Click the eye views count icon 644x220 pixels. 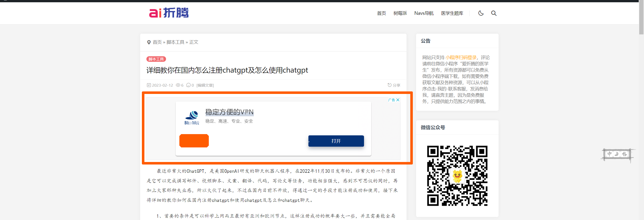point(178,85)
